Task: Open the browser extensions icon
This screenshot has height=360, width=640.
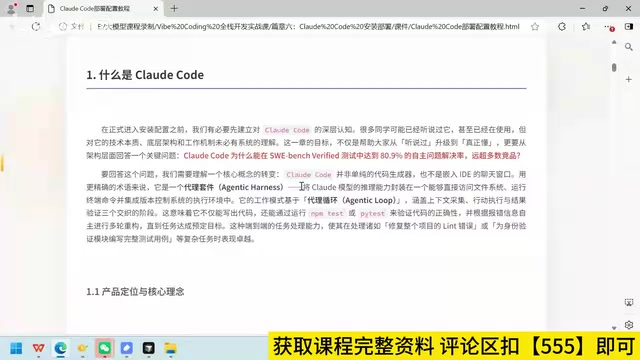Action: (x=562, y=27)
